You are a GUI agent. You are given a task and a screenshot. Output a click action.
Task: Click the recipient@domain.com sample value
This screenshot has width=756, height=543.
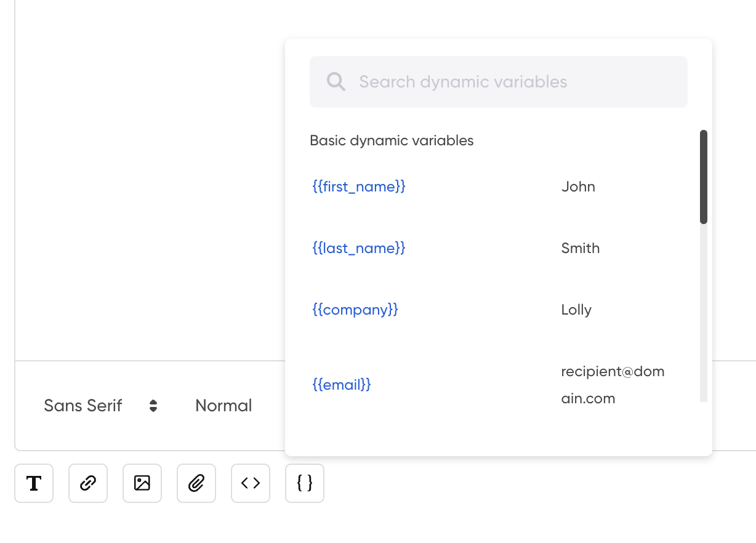click(x=613, y=385)
